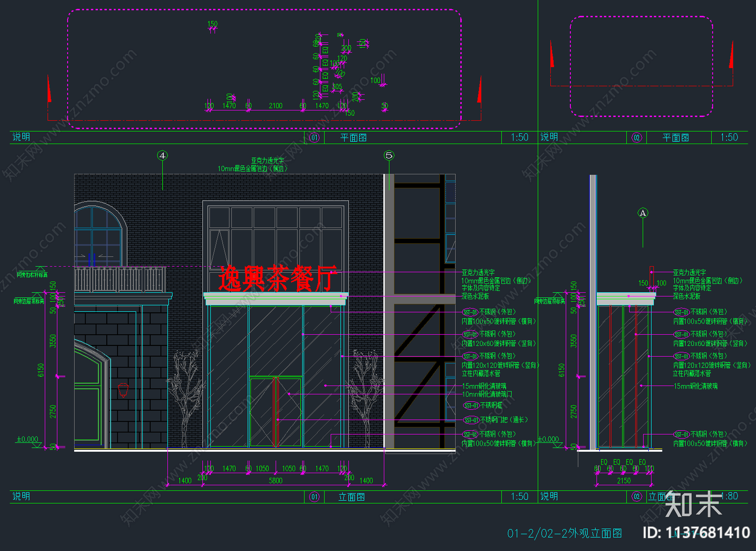Select the arched window above the balcony
756x551 pixels.
pos(100,235)
